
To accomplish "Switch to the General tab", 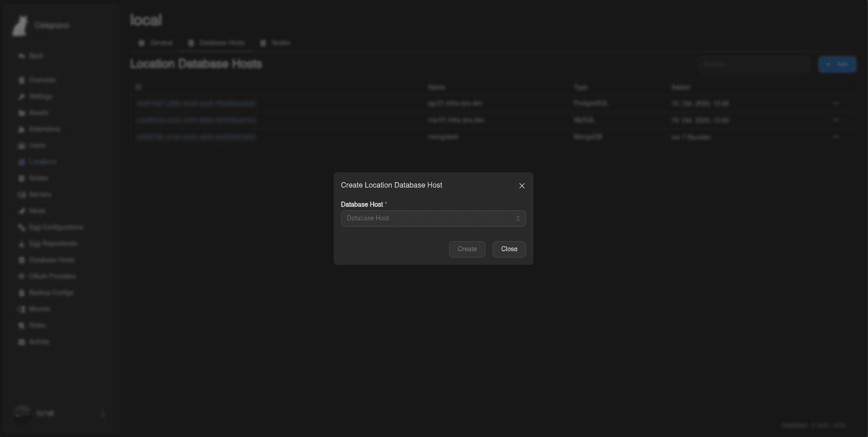I will [156, 43].
